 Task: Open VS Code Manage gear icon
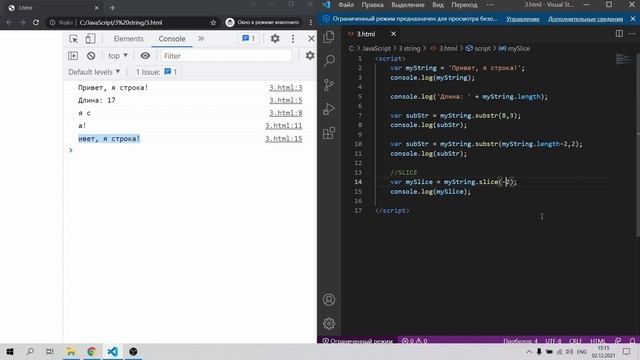[x=329, y=324]
